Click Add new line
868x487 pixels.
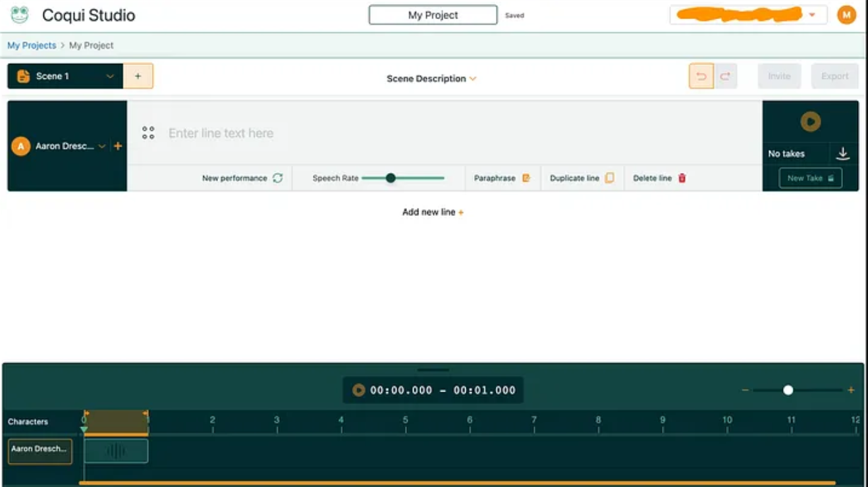click(x=433, y=212)
